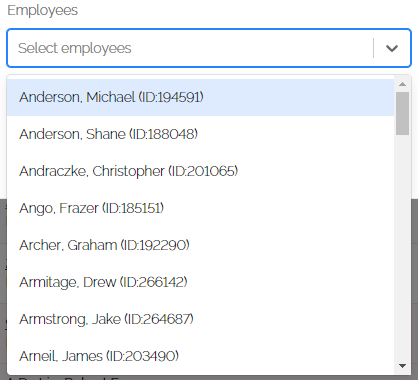Image resolution: width=418 pixels, height=380 pixels.
Task: Select Arneil, James (ID:203490)
Action: point(200,356)
